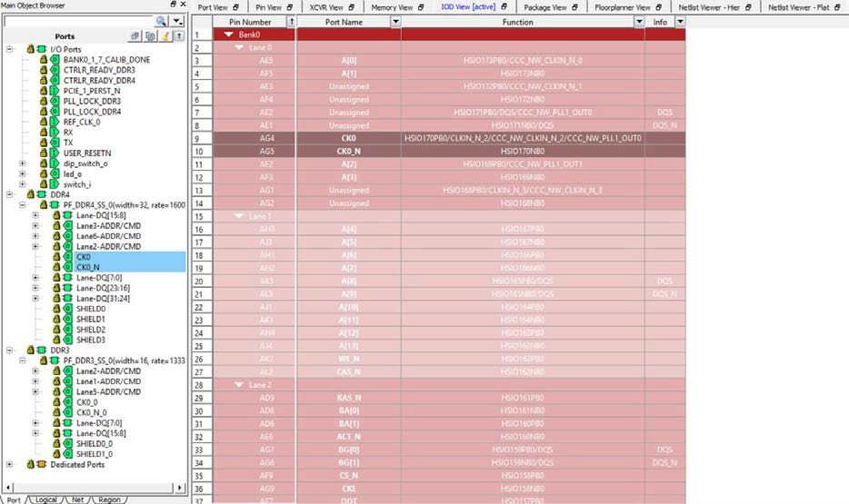Viewport: 849px width, 504px height.
Task: Click the lock icon beside CK0_0
Action: [57, 402]
